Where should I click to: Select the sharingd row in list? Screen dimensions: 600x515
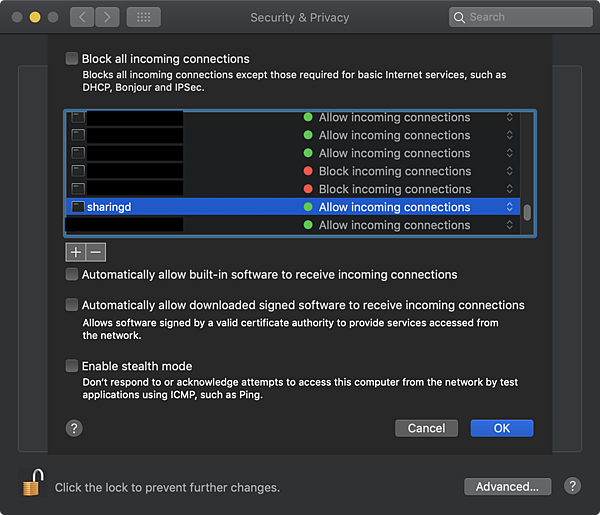(180, 207)
